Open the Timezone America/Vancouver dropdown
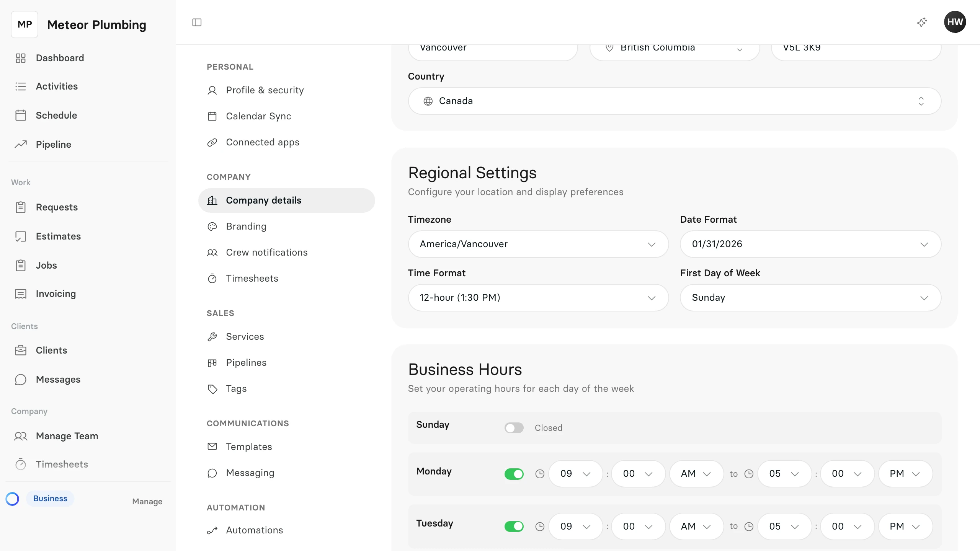The width and height of the screenshot is (980, 551). pyautogui.click(x=538, y=244)
